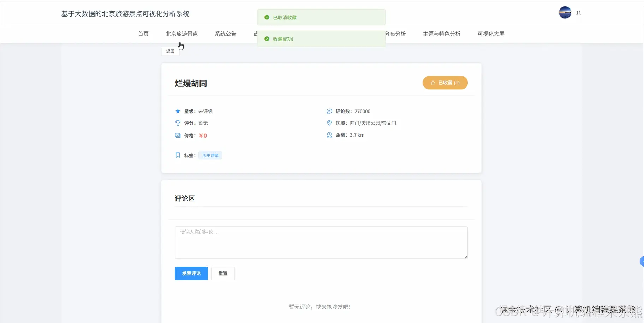This screenshot has height=323, width=644.
Task: Click the 已收藏 (1) favorite button
Action: pos(445,82)
